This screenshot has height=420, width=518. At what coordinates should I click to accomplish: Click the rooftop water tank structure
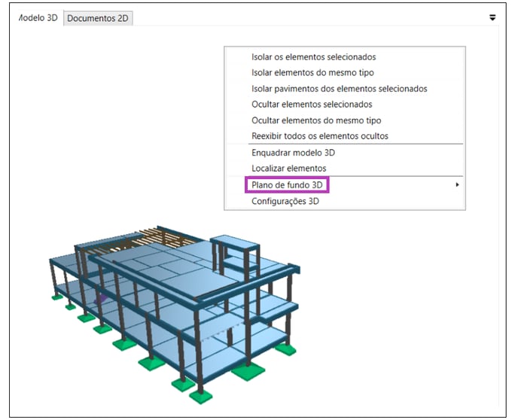pyautogui.click(x=235, y=254)
